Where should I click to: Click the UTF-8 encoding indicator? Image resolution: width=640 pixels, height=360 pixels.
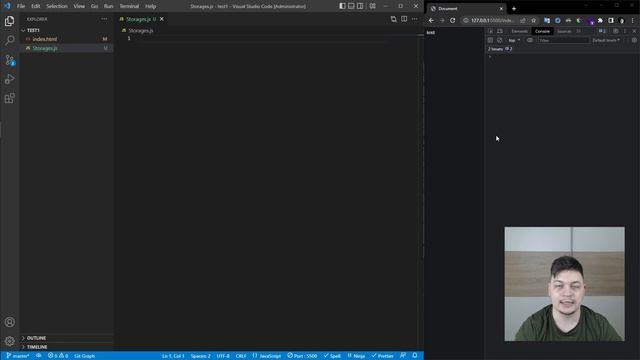coord(223,356)
